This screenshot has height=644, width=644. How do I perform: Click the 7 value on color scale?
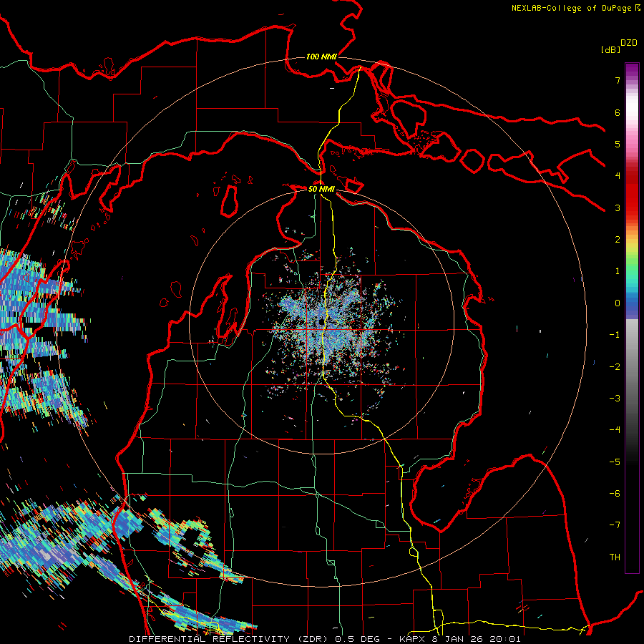[x=618, y=80]
